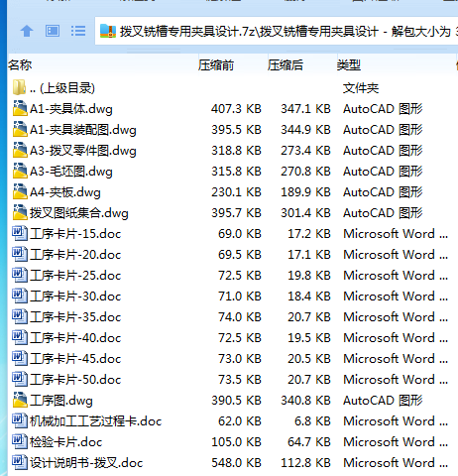The image size is (458, 476).
Task: Select file 工序卡片-50.doc
Action: pyautogui.click(x=75, y=380)
